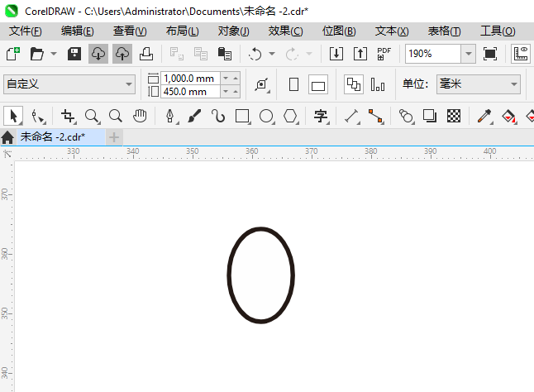The image size is (534, 392).
Task: Open the 文件(F) menu
Action: tap(25, 31)
